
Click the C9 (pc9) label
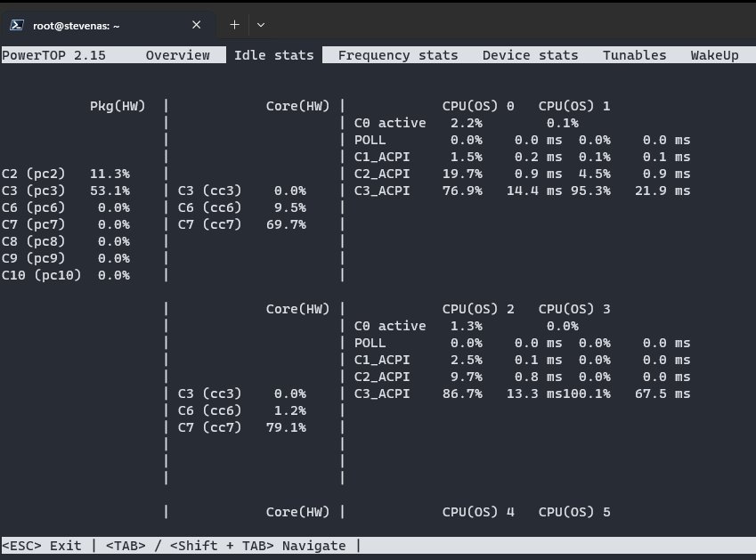pyautogui.click(x=33, y=258)
